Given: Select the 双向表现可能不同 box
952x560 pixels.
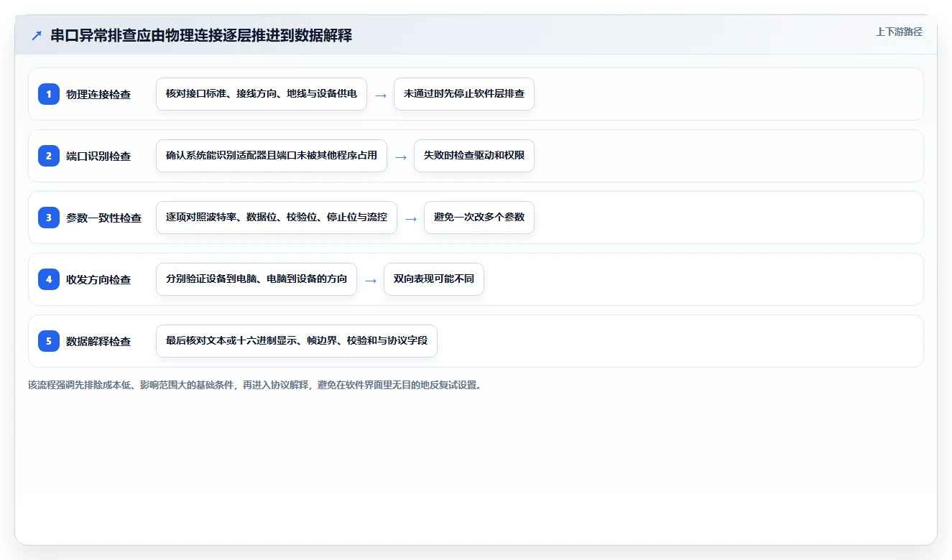Looking at the screenshot, I should (x=434, y=279).
